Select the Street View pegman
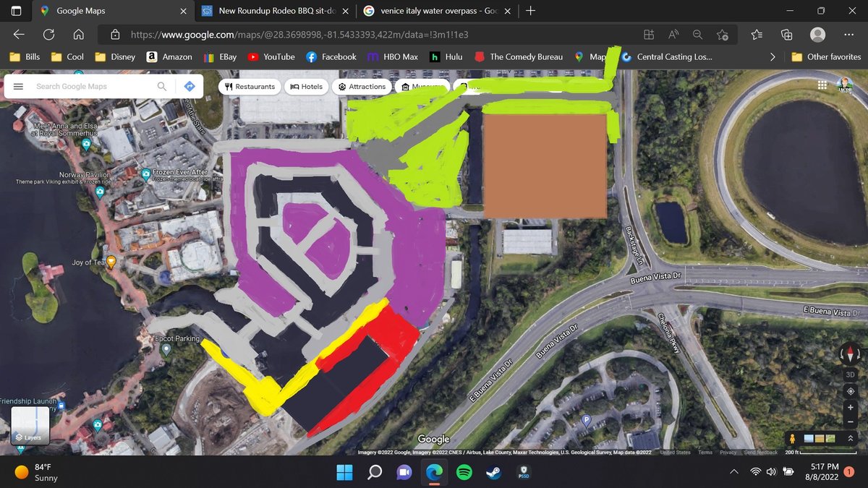The width and height of the screenshot is (868, 488). [x=793, y=439]
